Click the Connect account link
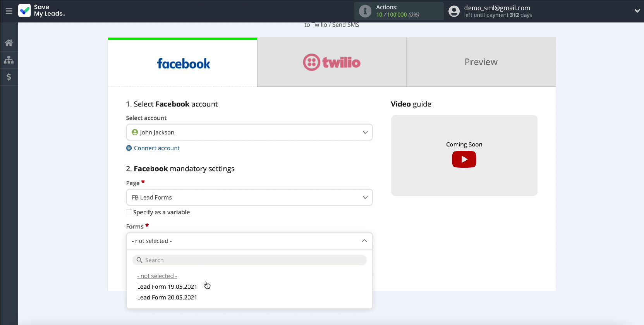Image resolution: width=644 pixels, height=325 pixels. click(156, 148)
